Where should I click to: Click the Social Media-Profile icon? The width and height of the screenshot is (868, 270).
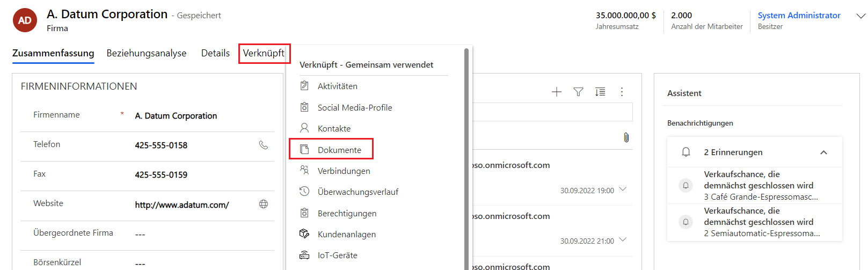(304, 107)
